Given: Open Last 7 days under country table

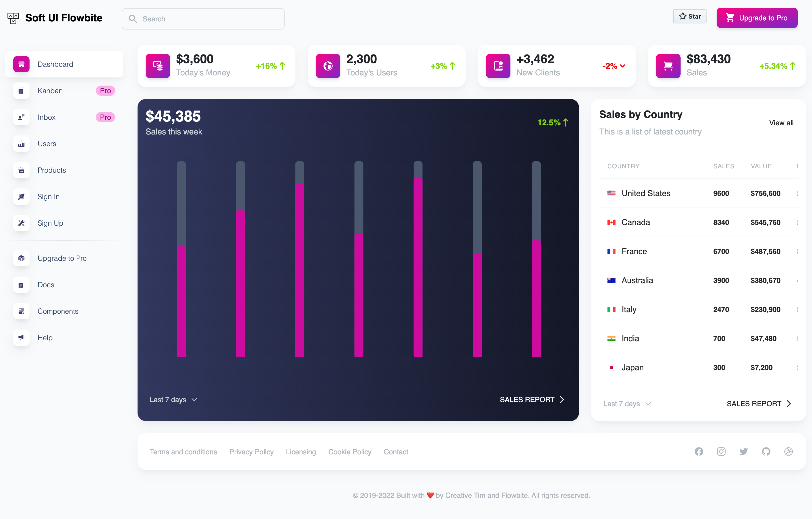Looking at the screenshot, I should pyautogui.click(x=627, y=404).
